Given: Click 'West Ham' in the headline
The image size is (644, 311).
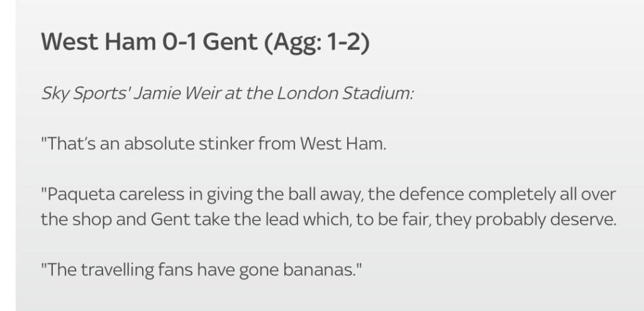Looking at the screenshot, I should click(x=99, y=42).
